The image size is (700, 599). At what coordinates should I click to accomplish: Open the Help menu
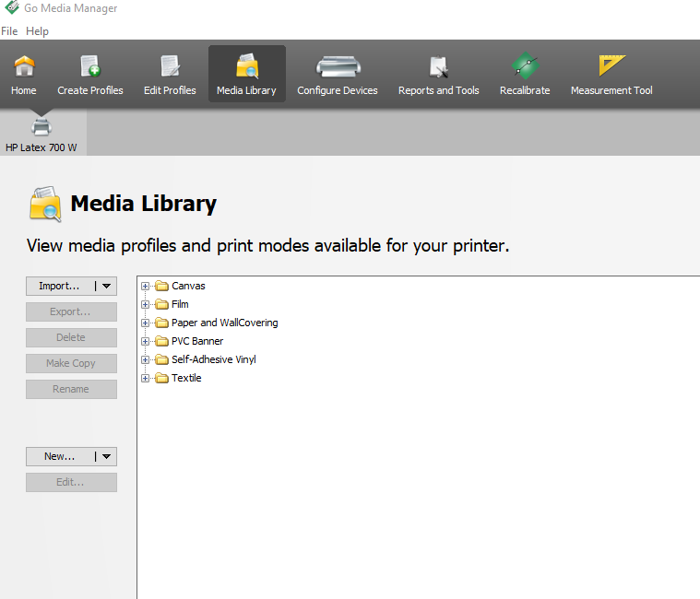(37, 31)
